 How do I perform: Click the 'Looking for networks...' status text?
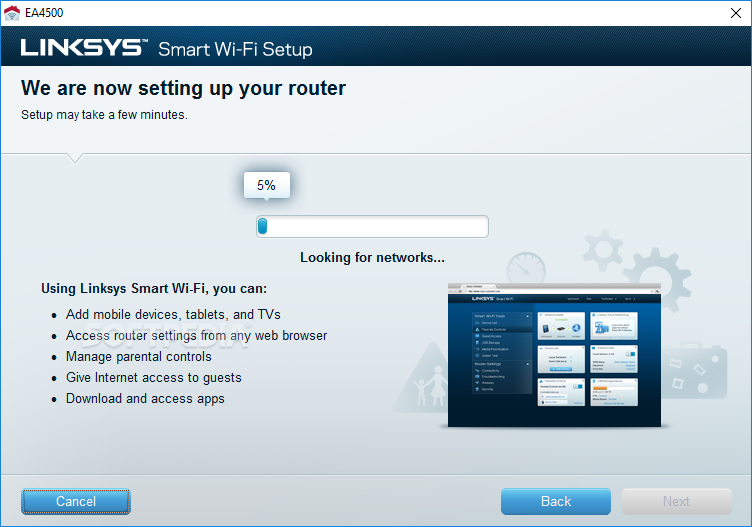[372, 258]
